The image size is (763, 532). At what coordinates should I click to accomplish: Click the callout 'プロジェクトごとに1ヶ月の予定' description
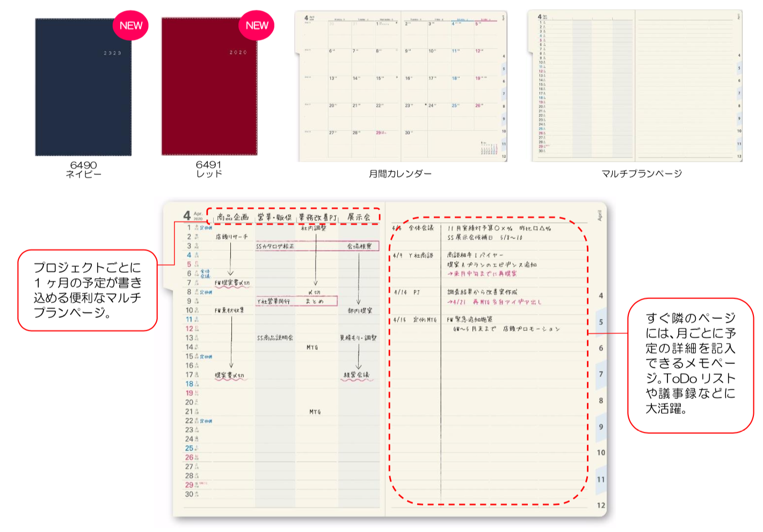click(x=88, y=290)
